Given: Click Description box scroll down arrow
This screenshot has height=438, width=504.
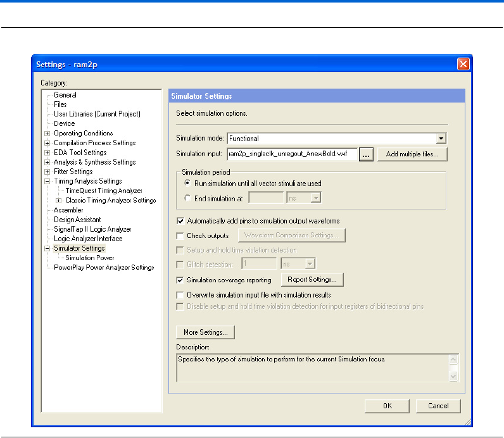Looking at the screenshot, I should point(453,376).
